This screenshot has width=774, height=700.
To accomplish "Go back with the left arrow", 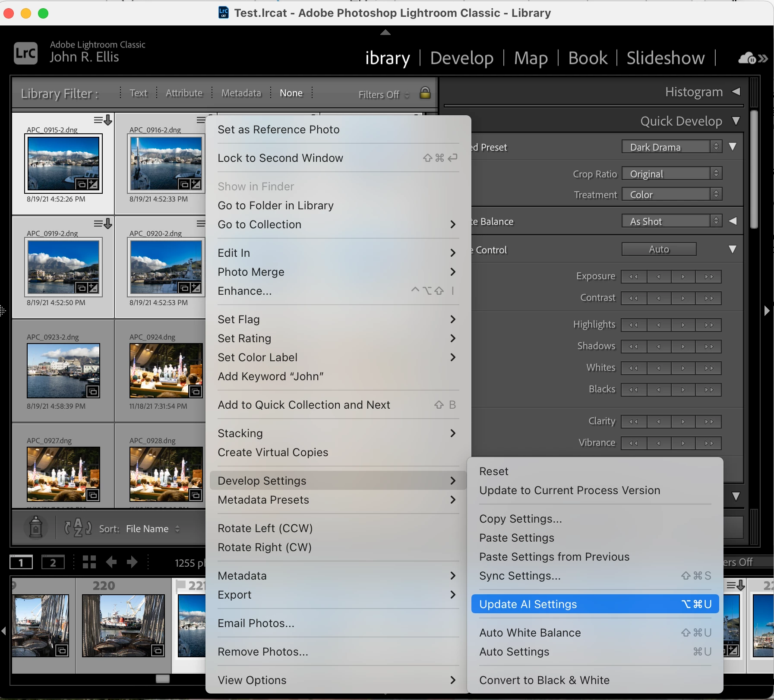I will tap(111, 562).
